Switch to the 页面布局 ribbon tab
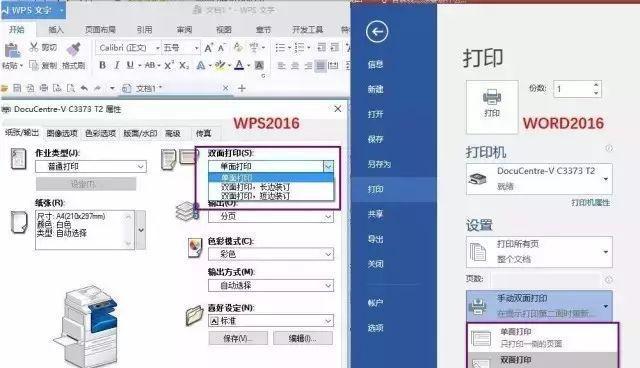640x368 pixels. click(x=100, y=30)
